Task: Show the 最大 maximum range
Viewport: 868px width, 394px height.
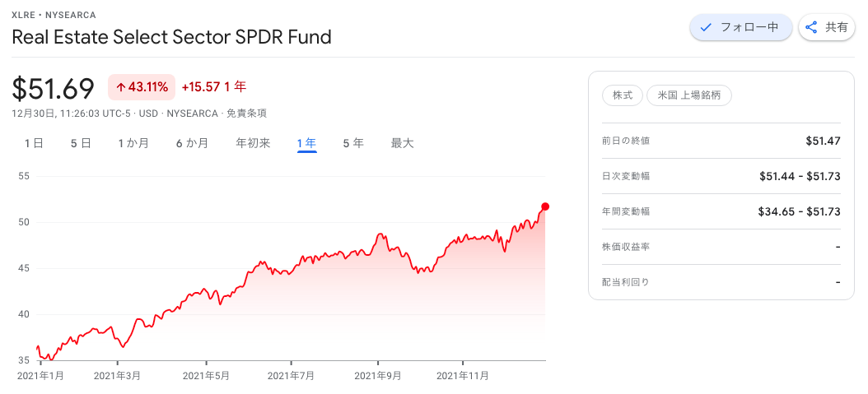Action: (x=403, y=144)
